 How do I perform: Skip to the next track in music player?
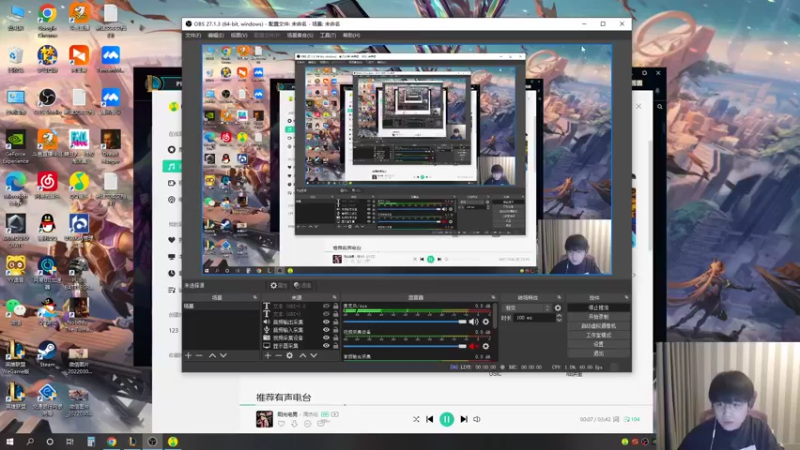click(x=464, y=419)
